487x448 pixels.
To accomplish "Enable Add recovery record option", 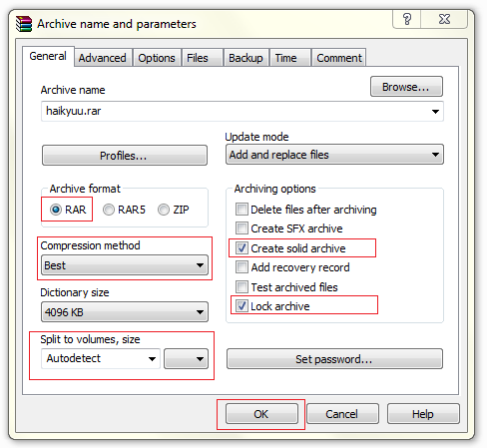I will [242, 266].
